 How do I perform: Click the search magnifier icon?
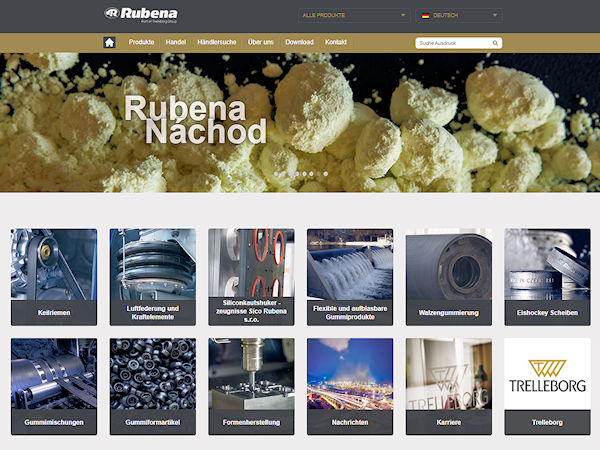495,43
